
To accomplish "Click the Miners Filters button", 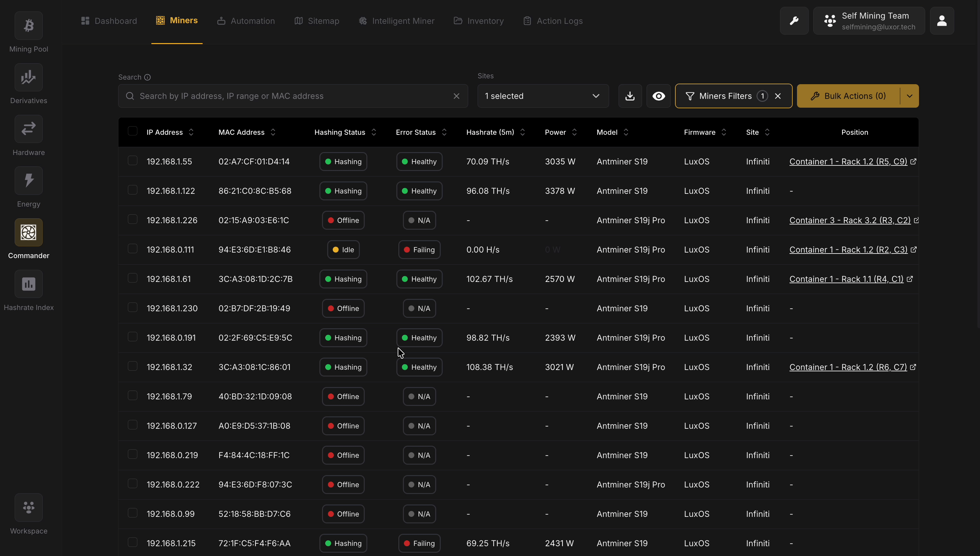I will (x=725, y=96).
